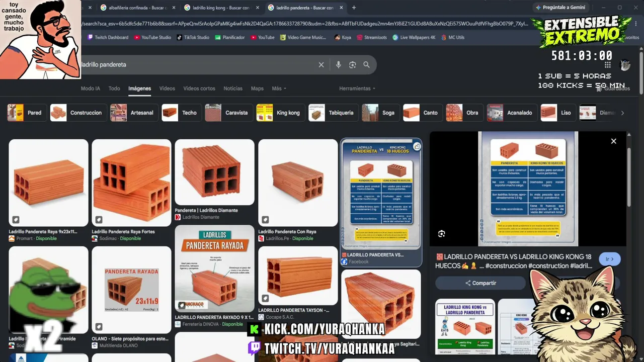Filter images by the 'Pared' chip

tap(27, 113)
